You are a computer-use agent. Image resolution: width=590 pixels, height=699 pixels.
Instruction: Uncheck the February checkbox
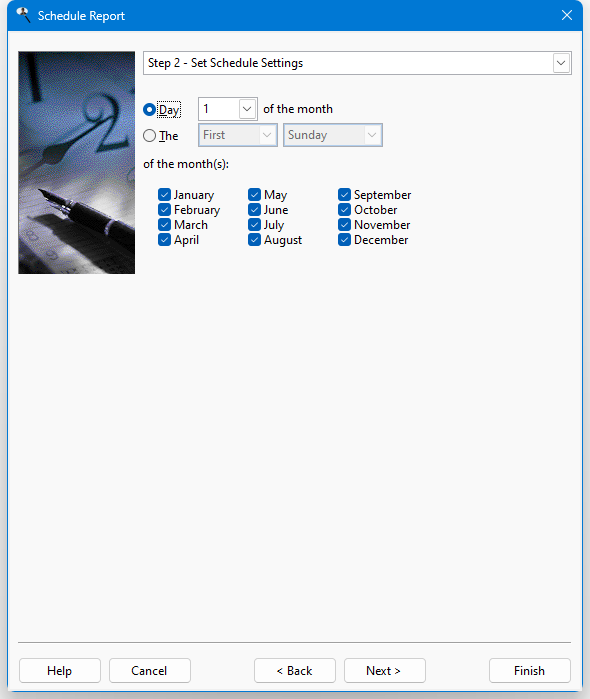coord(165,210)
